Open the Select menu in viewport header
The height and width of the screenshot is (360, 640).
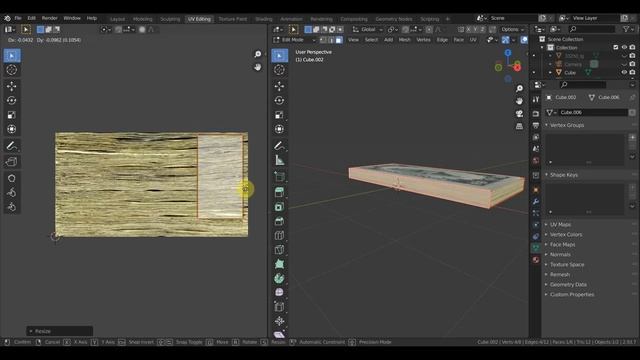[x=371, y=40]
